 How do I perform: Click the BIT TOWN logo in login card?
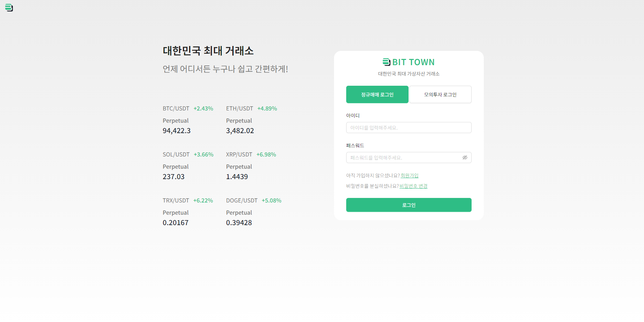[409, 62]
